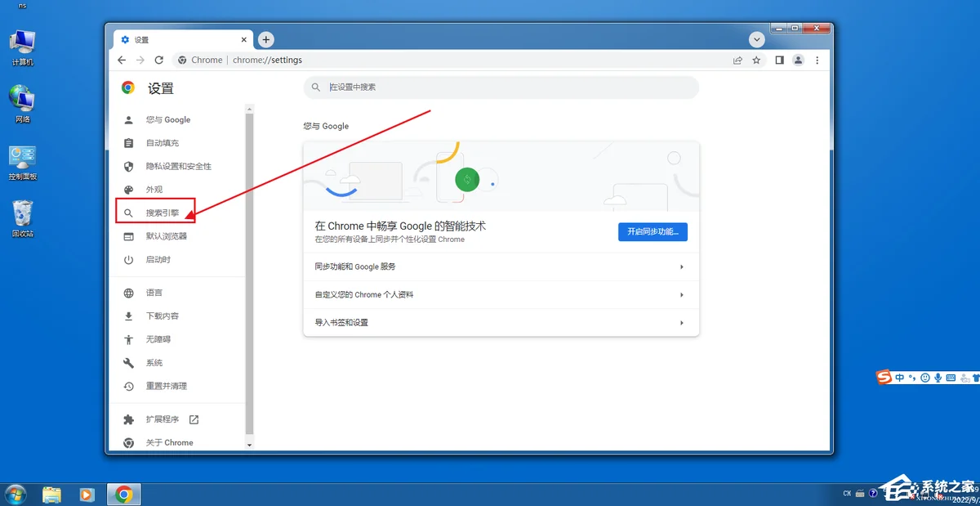
Task: Toggle the Chrome side panel icon
Action: 779,60
